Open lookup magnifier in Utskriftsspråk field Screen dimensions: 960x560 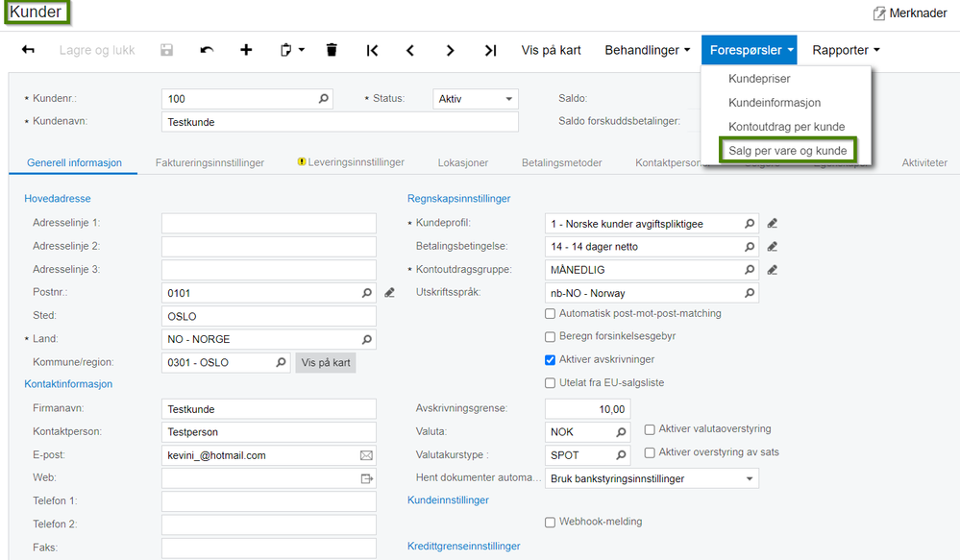[x=750, y=293]
